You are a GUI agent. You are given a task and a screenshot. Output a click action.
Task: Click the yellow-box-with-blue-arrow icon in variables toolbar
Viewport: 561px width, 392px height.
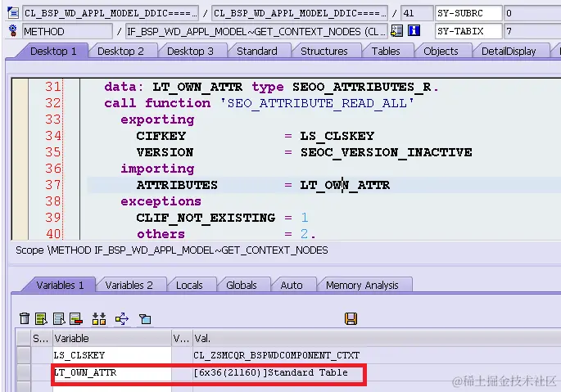[x=122, y=318]
